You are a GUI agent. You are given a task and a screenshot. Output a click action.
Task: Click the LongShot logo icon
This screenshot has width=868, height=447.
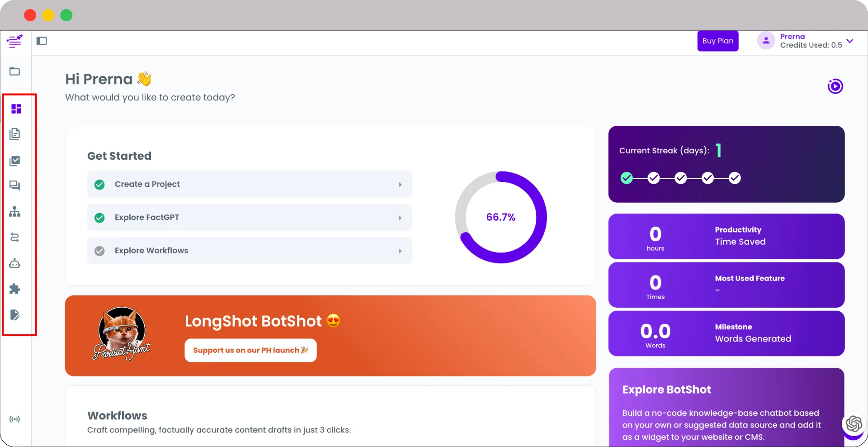tap(14, 41)
